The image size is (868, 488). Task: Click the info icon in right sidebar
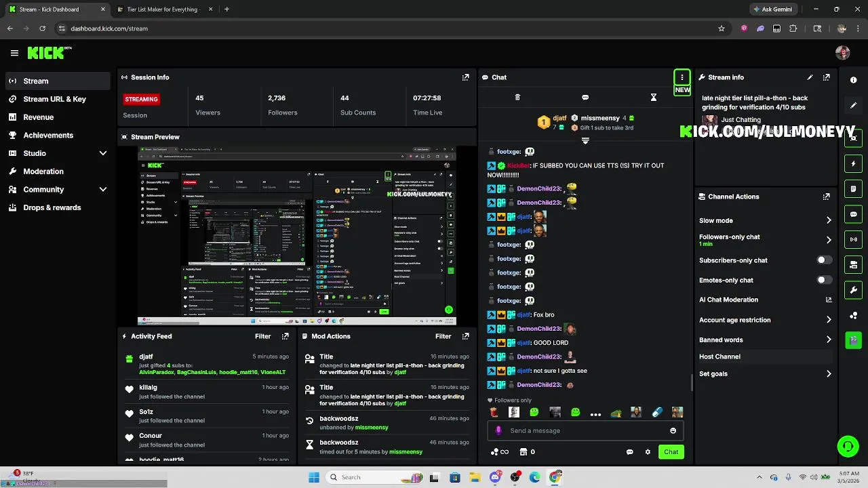(x=853, y=80)
